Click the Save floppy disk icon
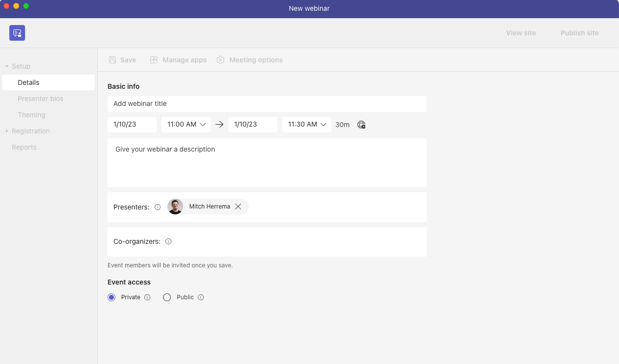Screen dimensions: 619x364 (112, 60)
